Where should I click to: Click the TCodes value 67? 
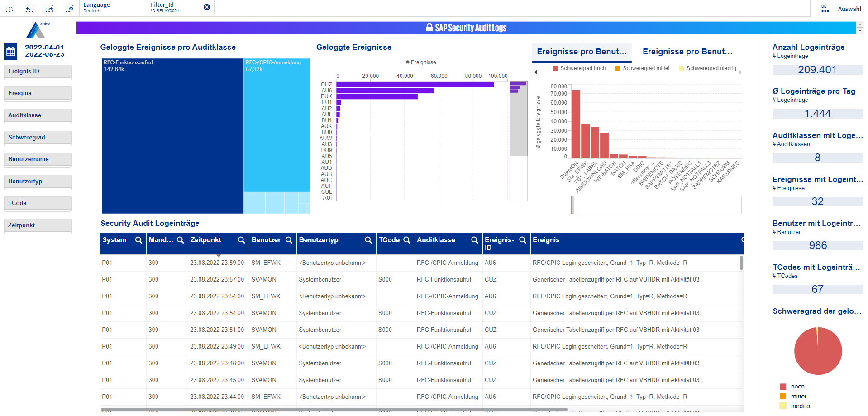(817, 289)
